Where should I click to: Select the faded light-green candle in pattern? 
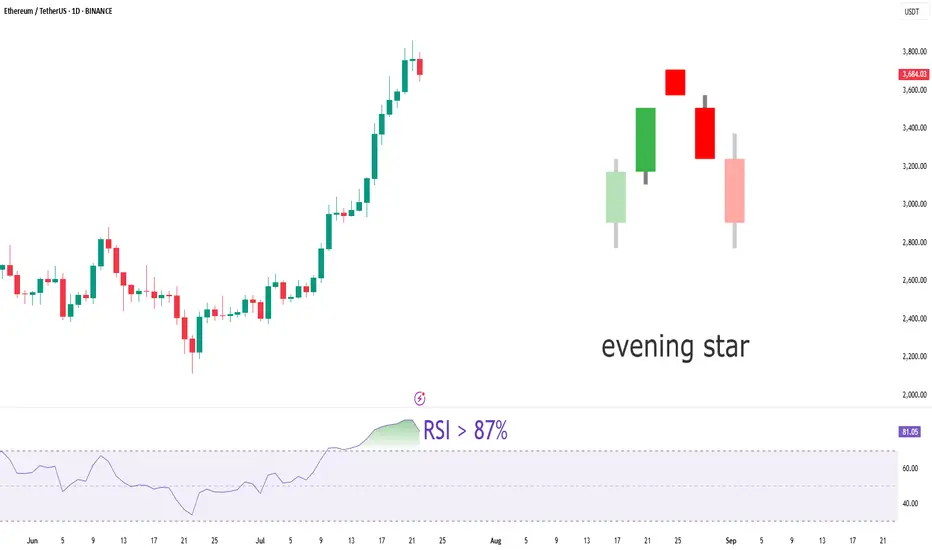point(616,197)
